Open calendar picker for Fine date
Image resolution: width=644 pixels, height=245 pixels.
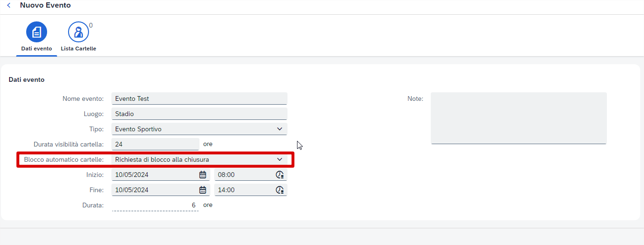coord(203,190)
